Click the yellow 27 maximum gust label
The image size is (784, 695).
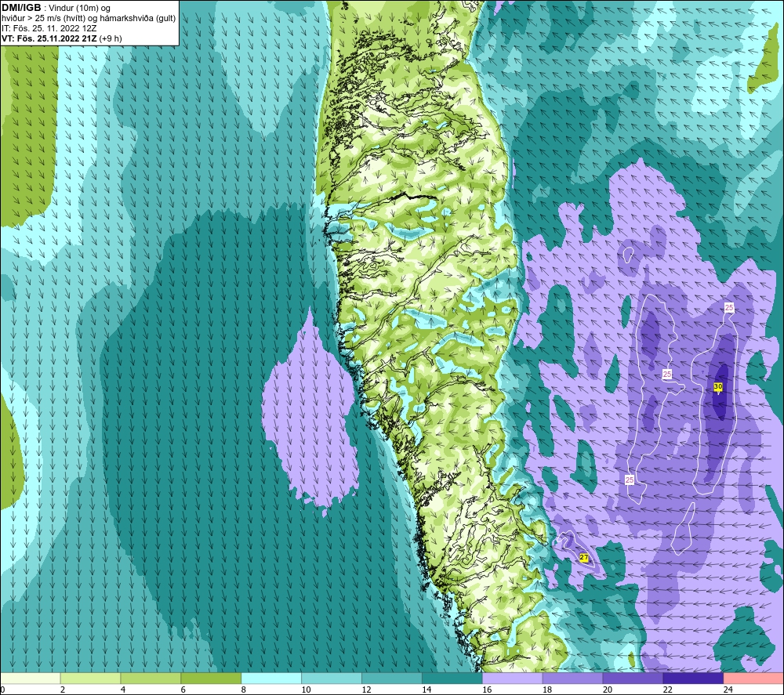584,558
